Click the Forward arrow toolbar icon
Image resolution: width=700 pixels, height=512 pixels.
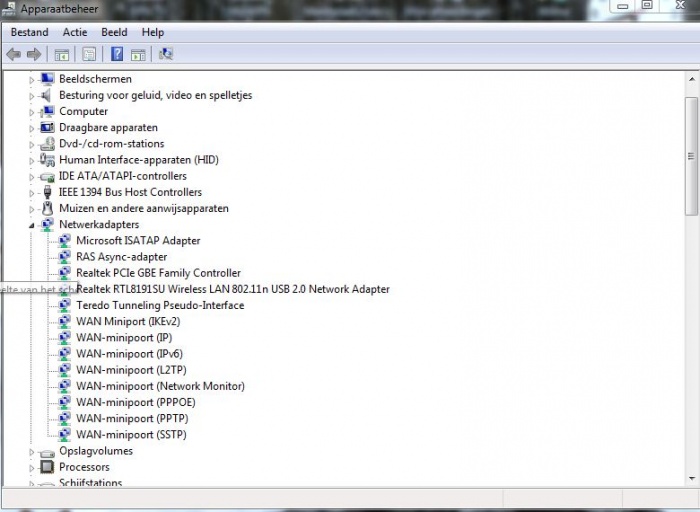coord(34,54)
